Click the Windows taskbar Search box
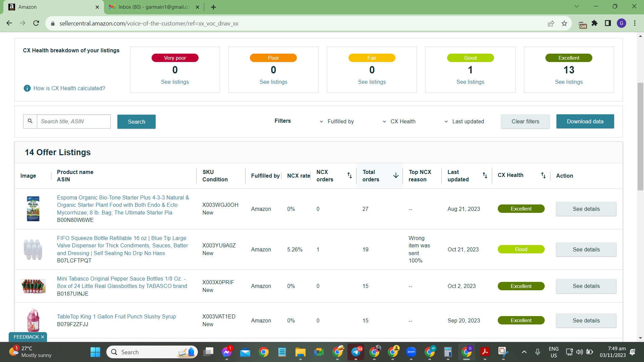The image size is (644, 362). 152,352
